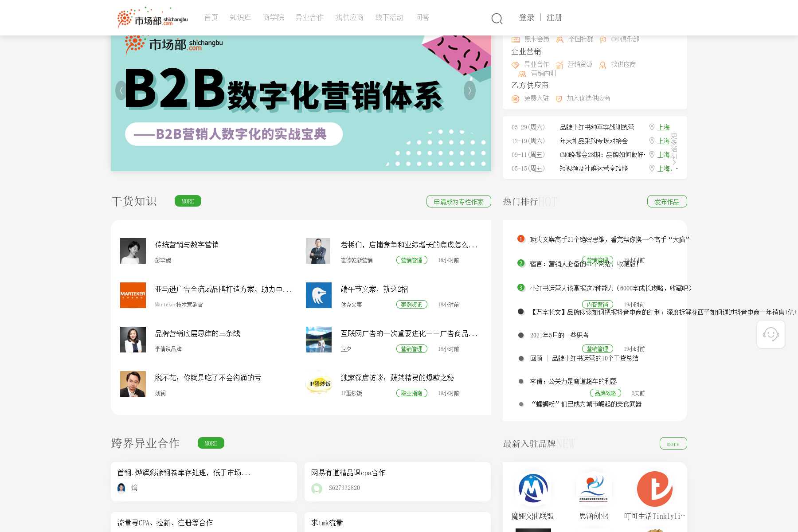This screenshot has width=798, height=532.
Task: Open event 短视频及社群运营全攻略
Action: pos(594,168)
